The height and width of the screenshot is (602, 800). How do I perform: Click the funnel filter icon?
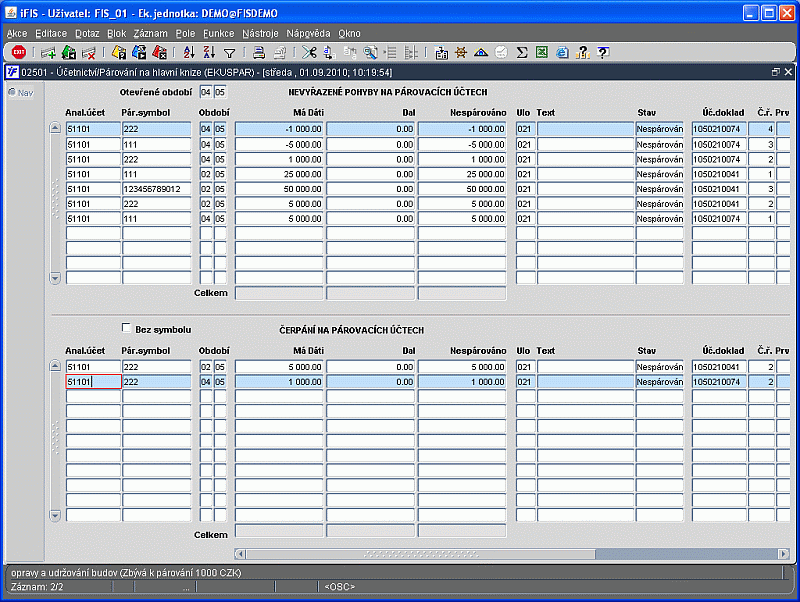click(x=229, y=52)
